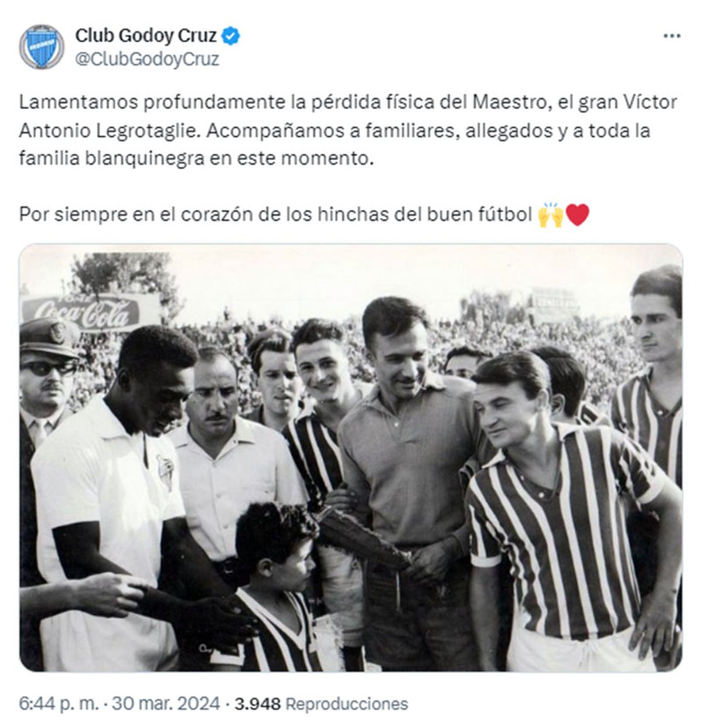
Task: Click the Club Godoy Cruz display name
Action: (x=146, y=36)
